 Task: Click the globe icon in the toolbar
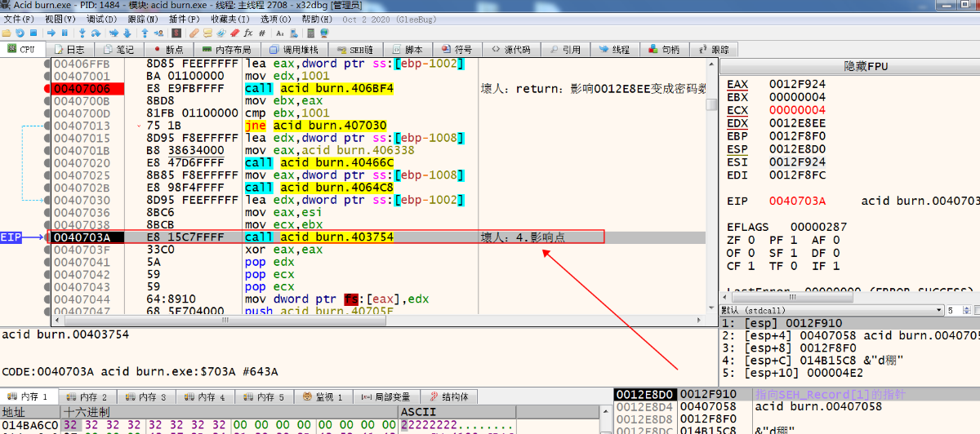point(324,33)
